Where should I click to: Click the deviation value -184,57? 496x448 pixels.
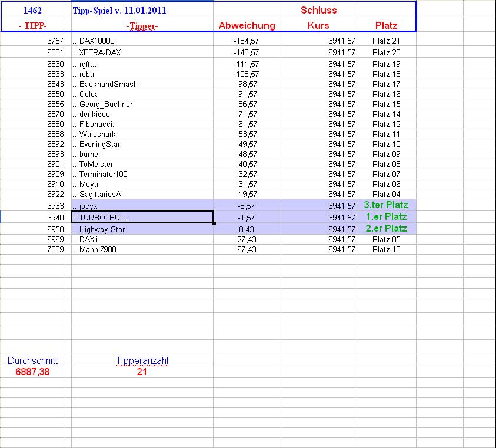click(247, 41)
